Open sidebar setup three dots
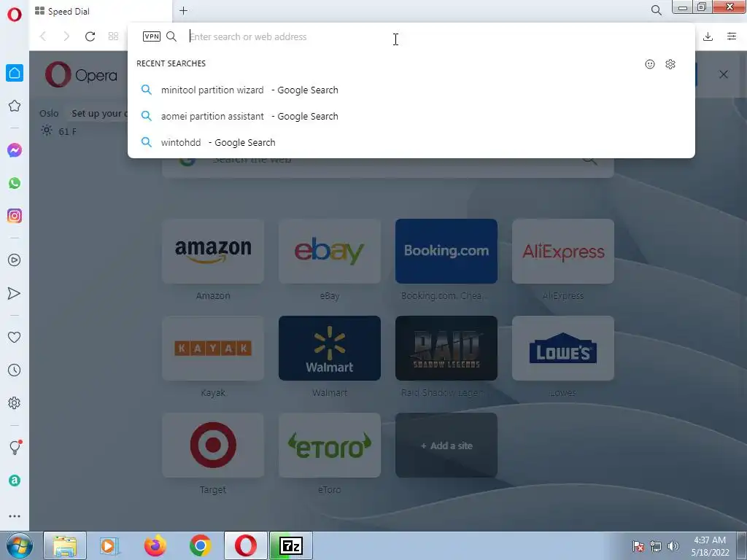Viewport: 747px width, 560px height. (x=15, y=516)
